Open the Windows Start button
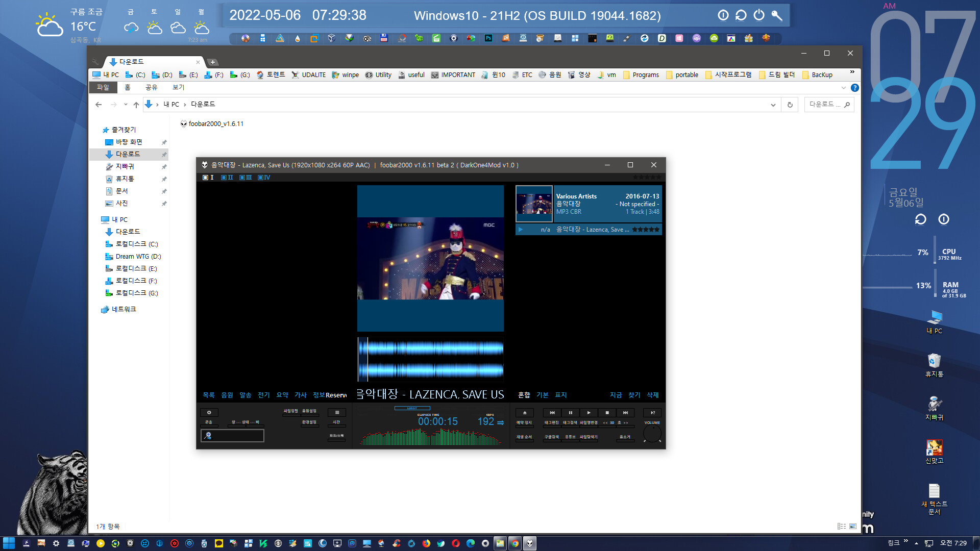Viewport: 980px width, 551px height. (x=9, y=543)
